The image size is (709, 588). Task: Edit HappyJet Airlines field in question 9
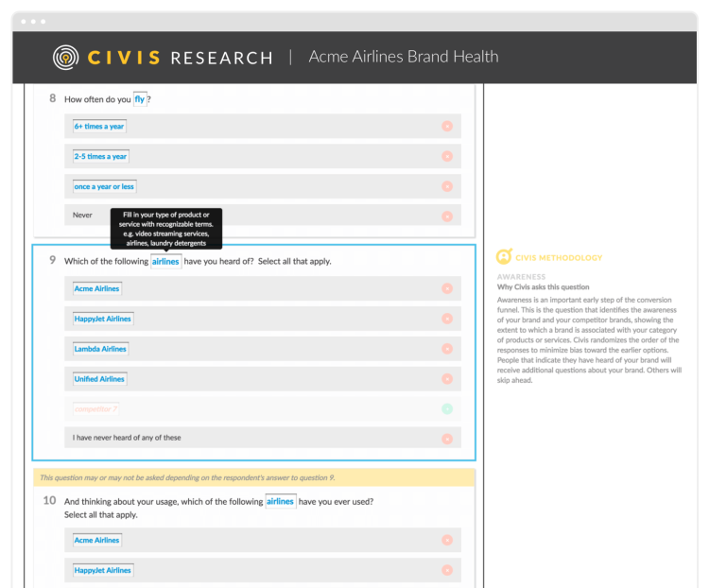point(103,319)
